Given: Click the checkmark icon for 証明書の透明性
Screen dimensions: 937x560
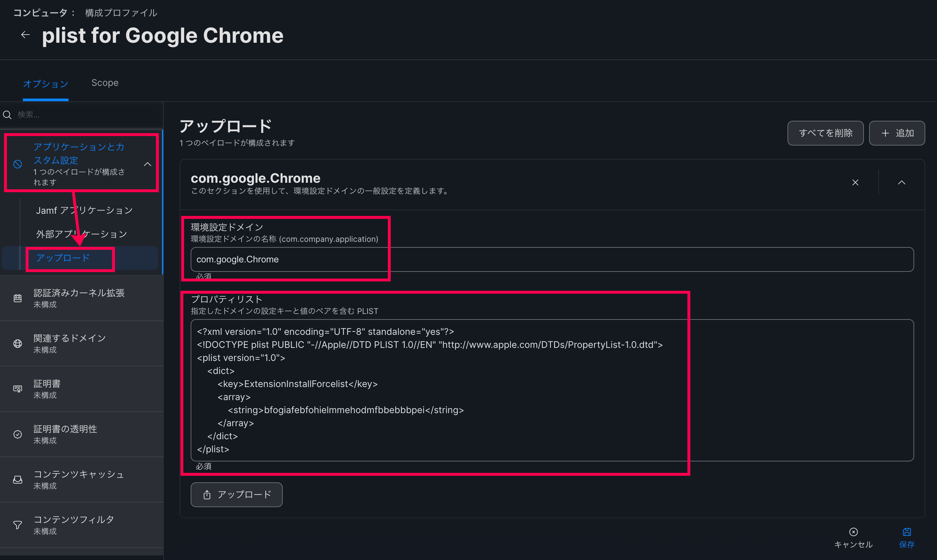Looking at the screenshot, I should coord(17,434).
